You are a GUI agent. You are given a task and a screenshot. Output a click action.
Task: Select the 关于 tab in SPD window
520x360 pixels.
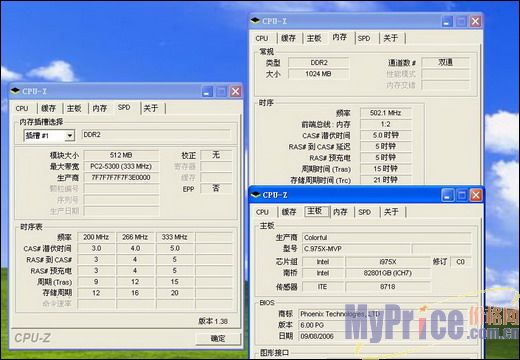(151, 108)
